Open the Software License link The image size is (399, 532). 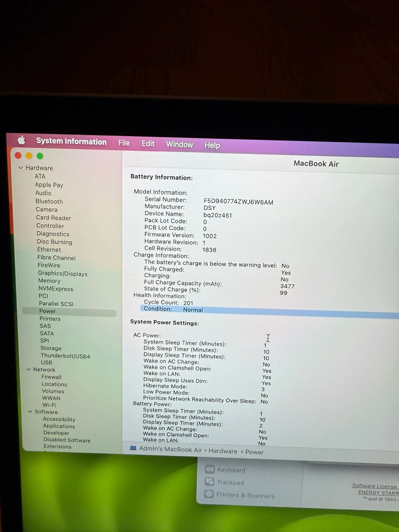tap(375, 486)
